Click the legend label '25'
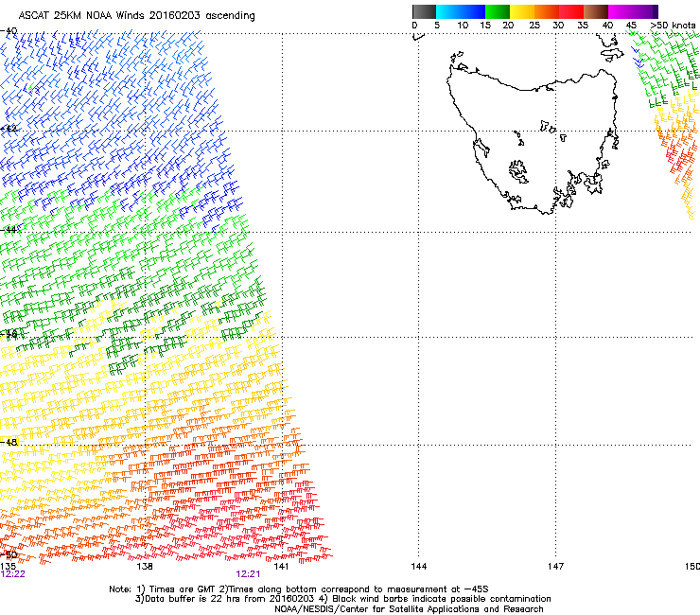Viewport: 700px width, 615px height. click(x=534, y=26)
